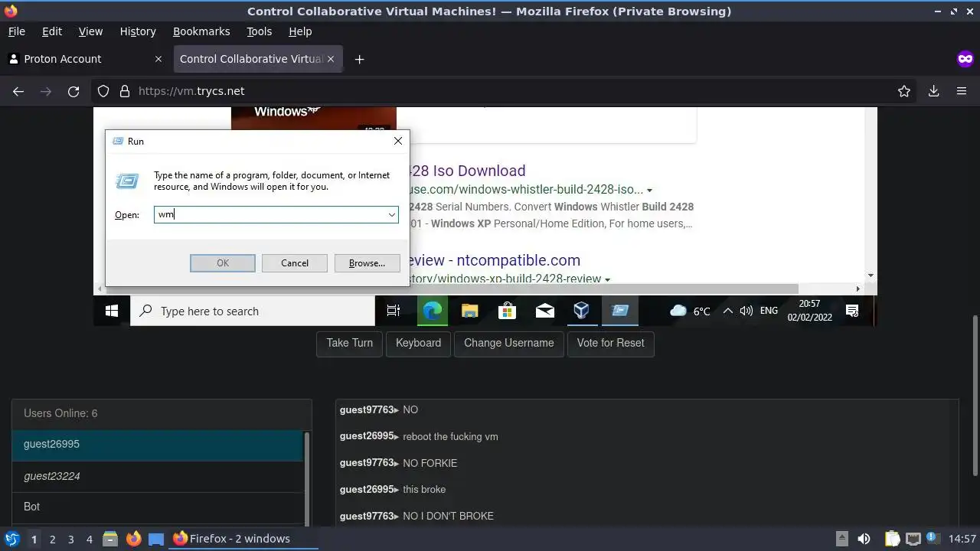The height and width of the screenshot is (551, 980).
Task: Open the Bookmarks menu
Action: click(x=201, y=31)
